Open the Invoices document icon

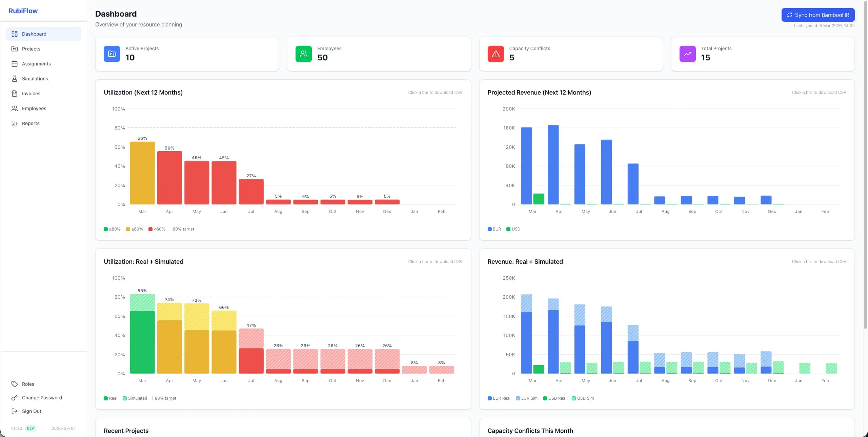click(x=14, y=94)
